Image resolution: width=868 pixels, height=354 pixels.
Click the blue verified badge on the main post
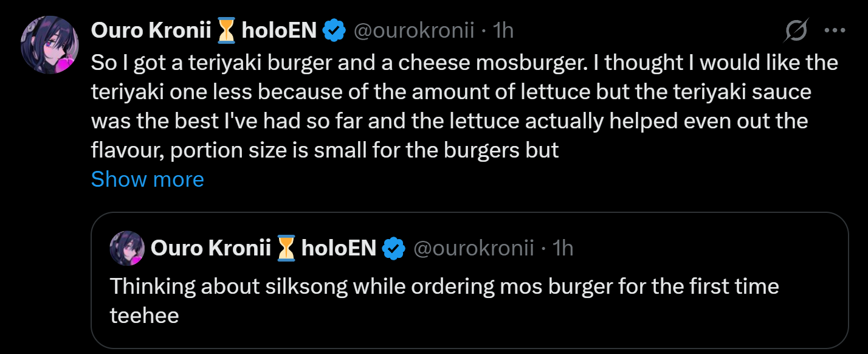[x=334, y=30]
